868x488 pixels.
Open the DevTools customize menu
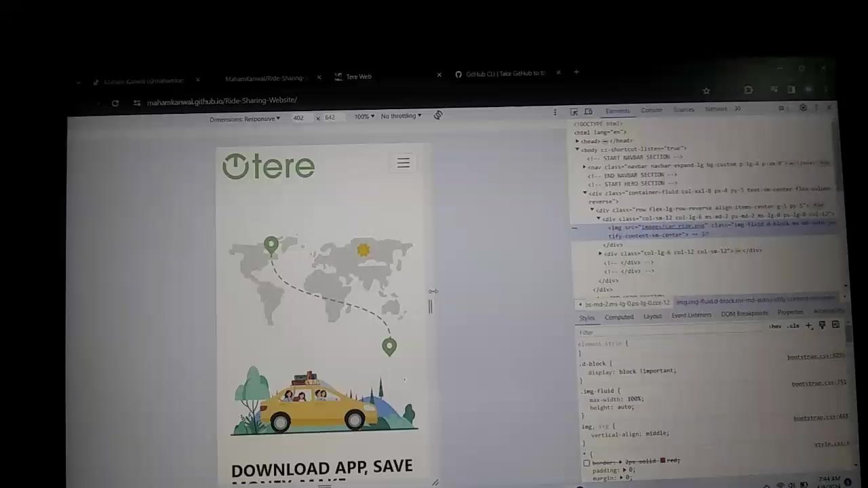816,108
